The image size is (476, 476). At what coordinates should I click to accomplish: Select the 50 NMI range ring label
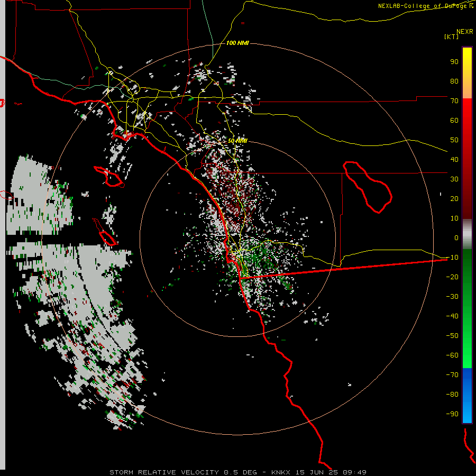tap(237, 141)
